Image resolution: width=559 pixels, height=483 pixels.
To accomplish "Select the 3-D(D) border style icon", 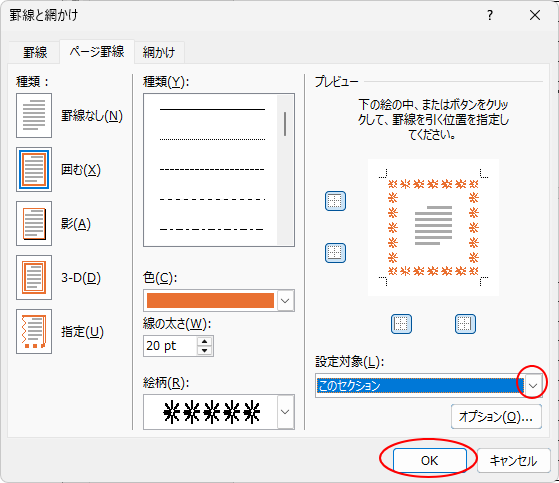I will [34, 277].
